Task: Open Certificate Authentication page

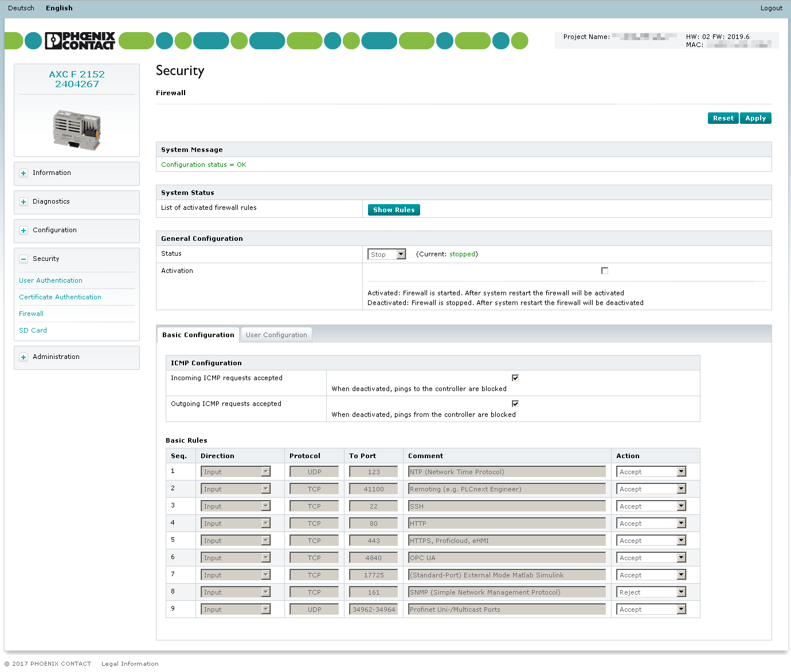Action: click(60, 297)
